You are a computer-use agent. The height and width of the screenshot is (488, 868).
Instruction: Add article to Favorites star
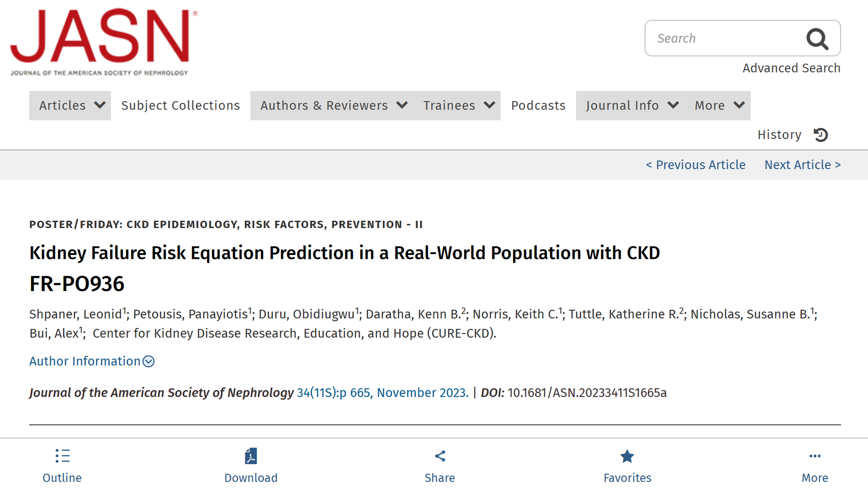point(627,456)
